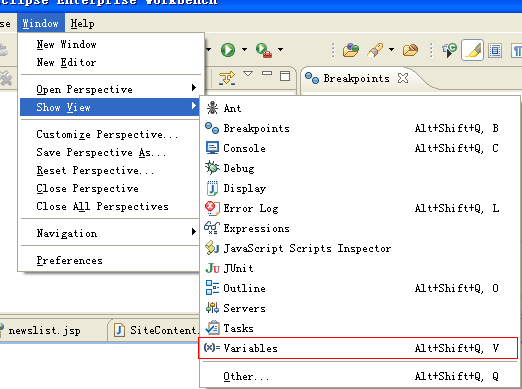This screenshot has height=389, width=522.
Task: Show the Debug view
Action: pos(360,168)
